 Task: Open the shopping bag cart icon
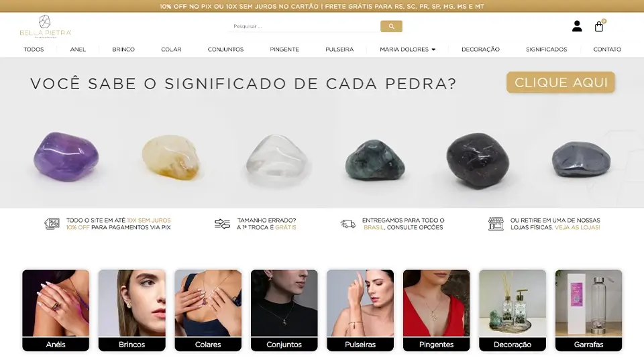pos(599,27)
